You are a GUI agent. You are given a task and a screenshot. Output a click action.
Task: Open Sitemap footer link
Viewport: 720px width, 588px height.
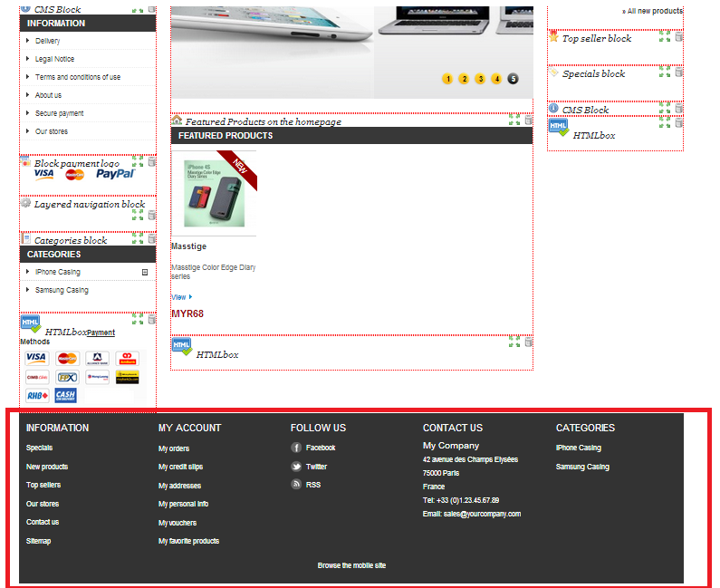tap(38, 541)
